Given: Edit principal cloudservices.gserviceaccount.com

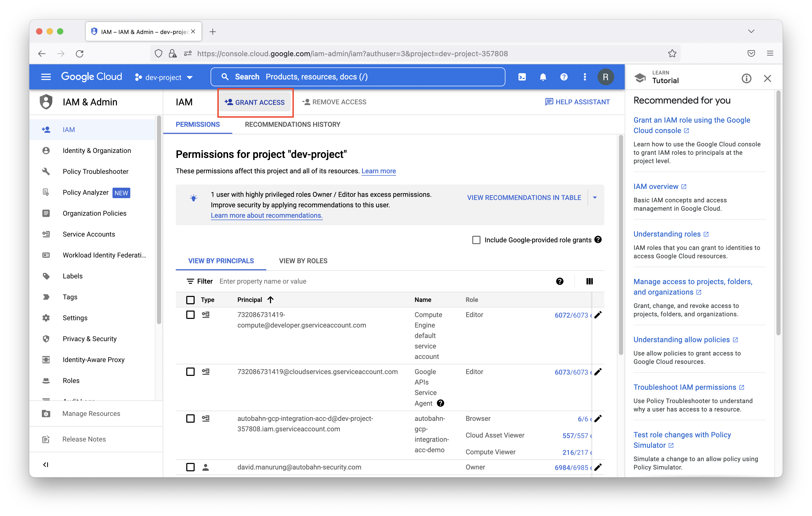Looking at the screenshot, I should tap(598, 372).
